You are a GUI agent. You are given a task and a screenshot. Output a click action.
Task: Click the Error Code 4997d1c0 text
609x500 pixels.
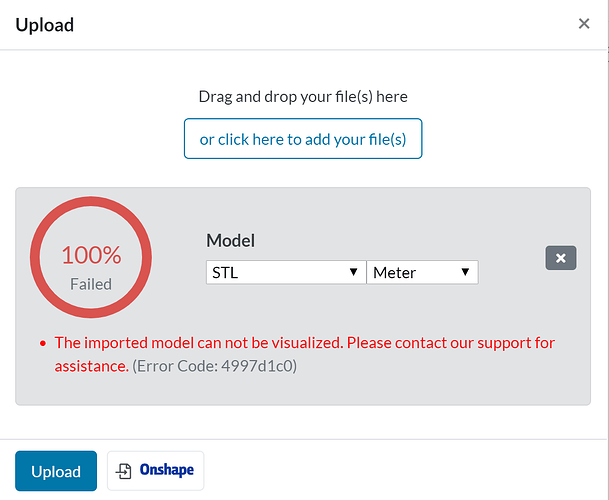[x=214, y=366]
